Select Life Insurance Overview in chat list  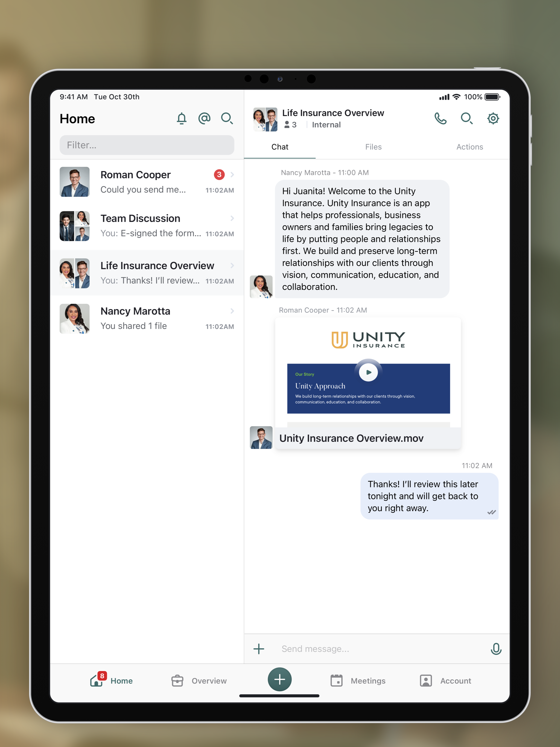click(x=147, y=273)
